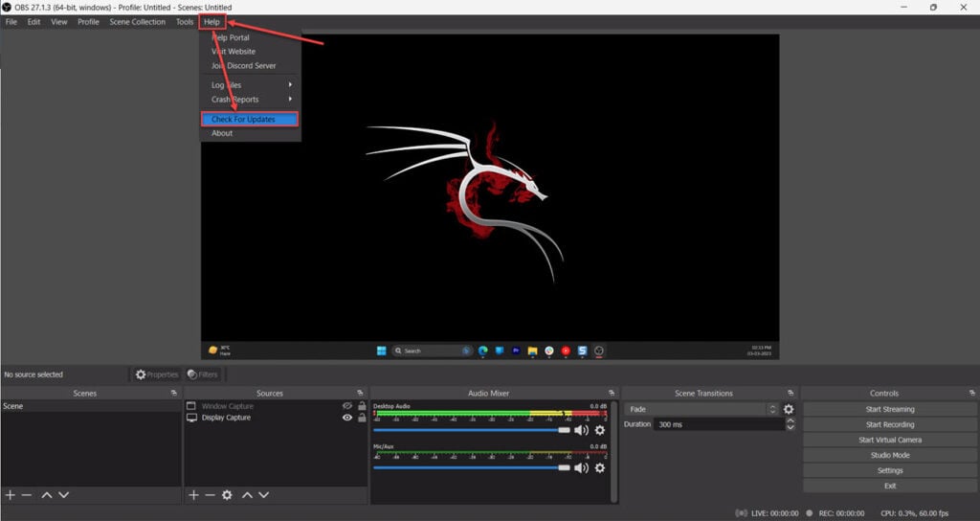Switch to Studio Mode

(x=889, y=455)
